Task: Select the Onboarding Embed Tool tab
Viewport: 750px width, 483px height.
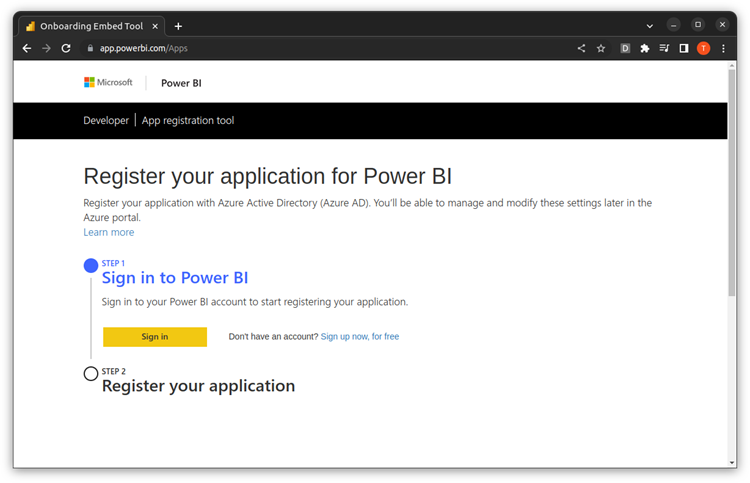Action: (x=90, y=25)
